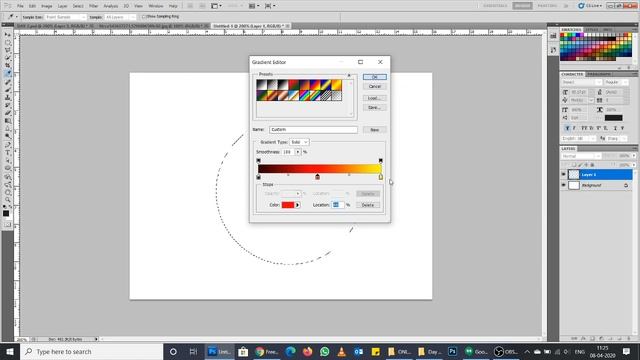Select the Hand tool
This screenshot has height=360, width=640.
coord(8,193)
